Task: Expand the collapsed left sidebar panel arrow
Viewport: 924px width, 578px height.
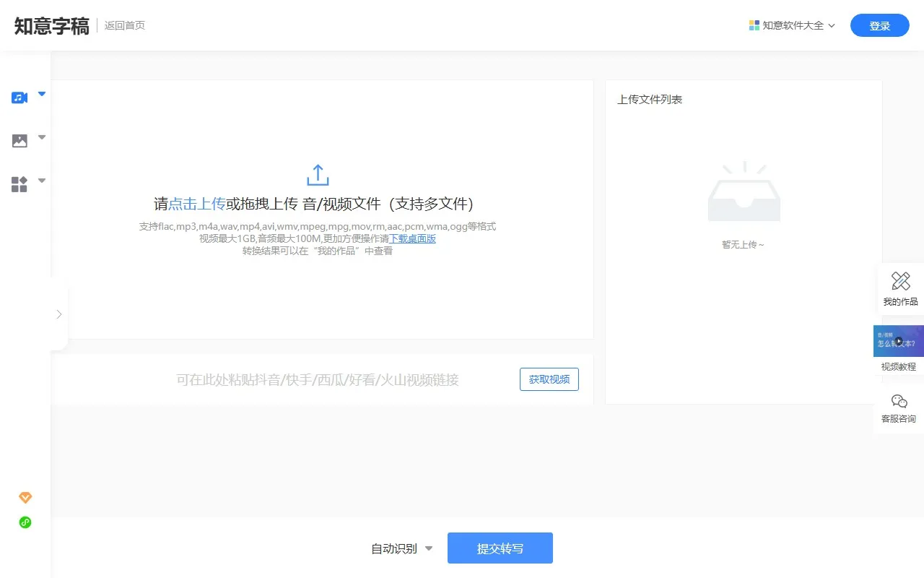Action: (59, 314)
